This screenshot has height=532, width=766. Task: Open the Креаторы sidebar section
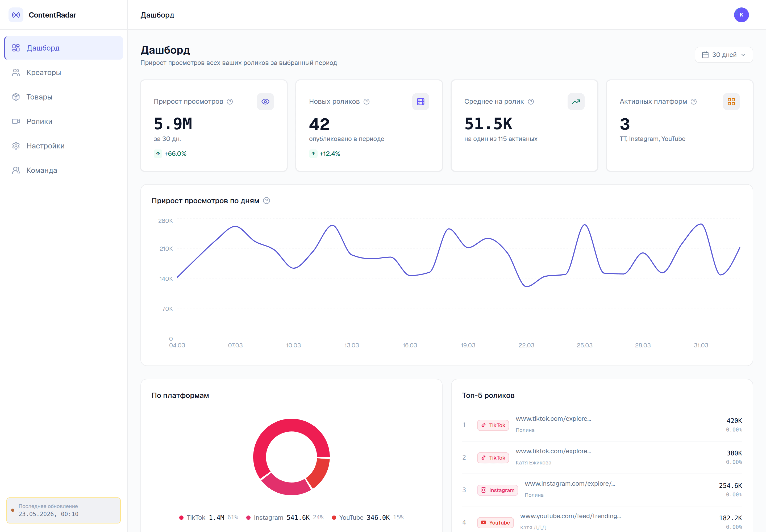click(x=64, y=72)
